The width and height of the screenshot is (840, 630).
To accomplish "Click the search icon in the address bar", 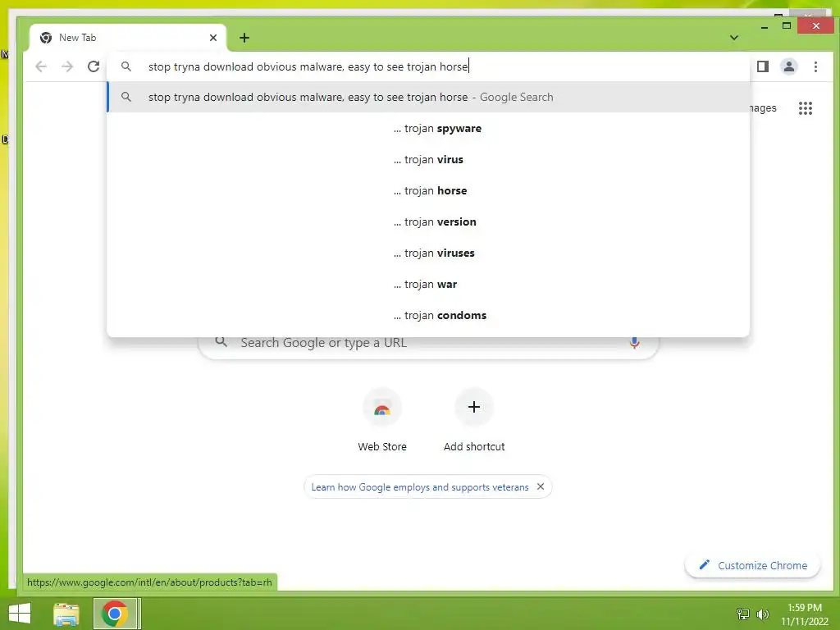I will coord(126,66).
